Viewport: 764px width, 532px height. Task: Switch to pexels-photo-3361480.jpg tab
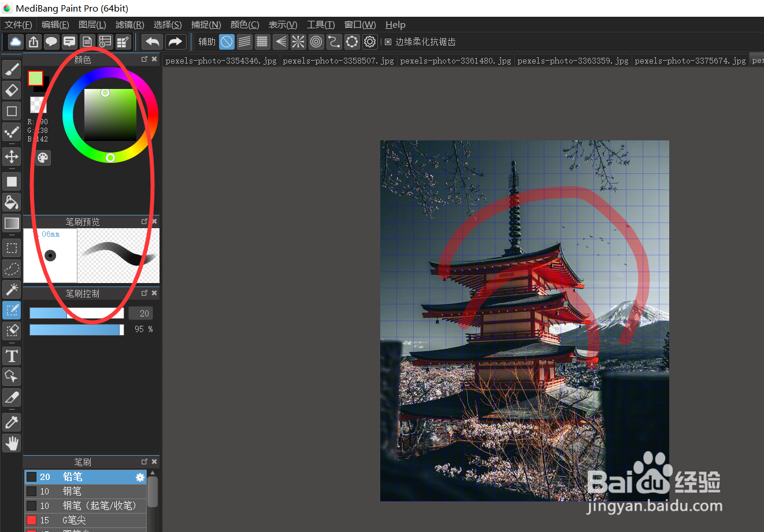coord(455,61)
